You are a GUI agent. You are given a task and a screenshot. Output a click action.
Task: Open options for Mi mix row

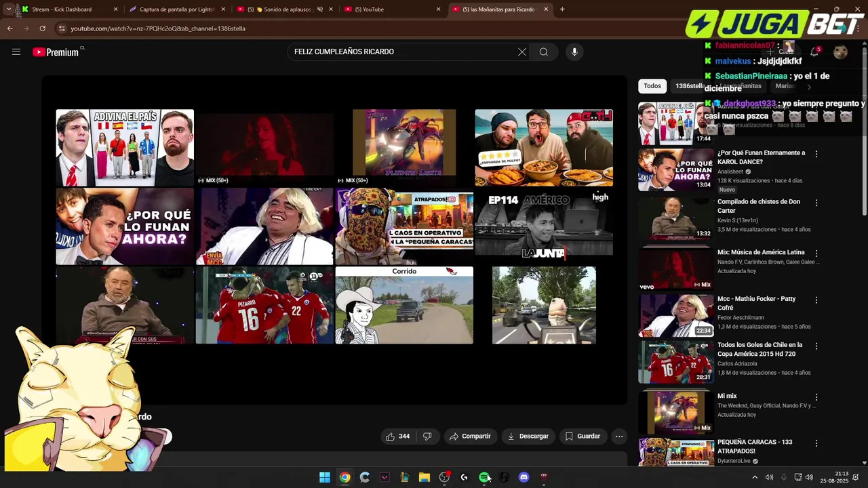click(x=816, y=397)
